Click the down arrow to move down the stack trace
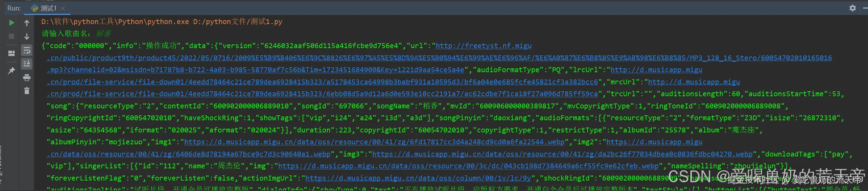The height and width of the screenshot is (191, 868). (x=27, y=37)
